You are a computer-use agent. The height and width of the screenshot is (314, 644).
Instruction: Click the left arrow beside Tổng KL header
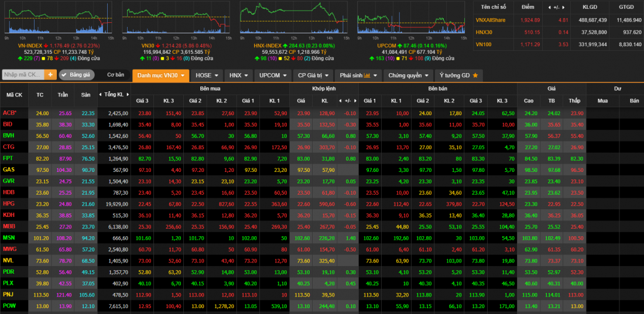click(101, 94)
